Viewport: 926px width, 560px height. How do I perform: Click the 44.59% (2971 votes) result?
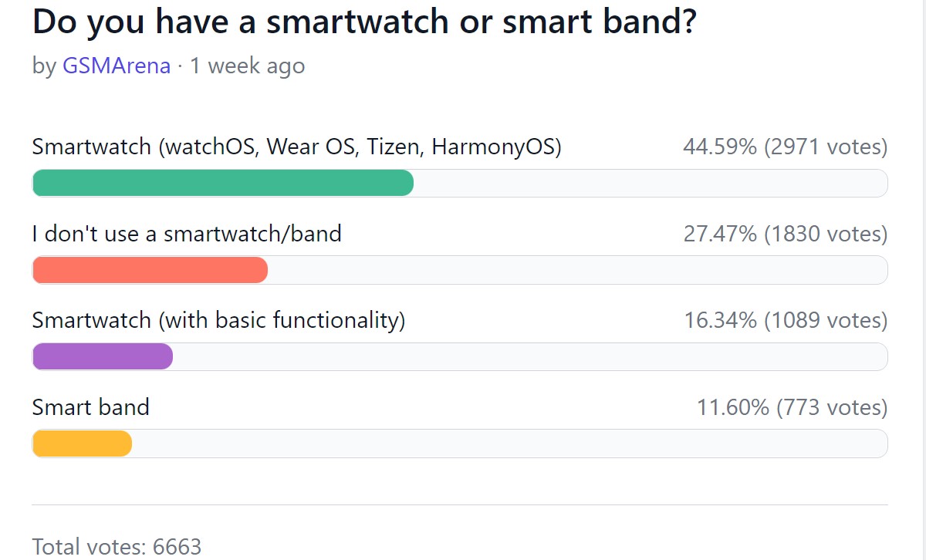tap(785, 147)
